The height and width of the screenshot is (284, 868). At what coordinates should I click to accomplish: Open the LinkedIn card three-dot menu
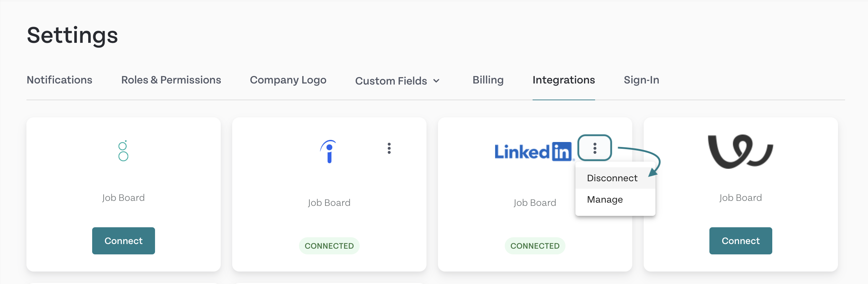pyautogui.click(x=595, y=148)
